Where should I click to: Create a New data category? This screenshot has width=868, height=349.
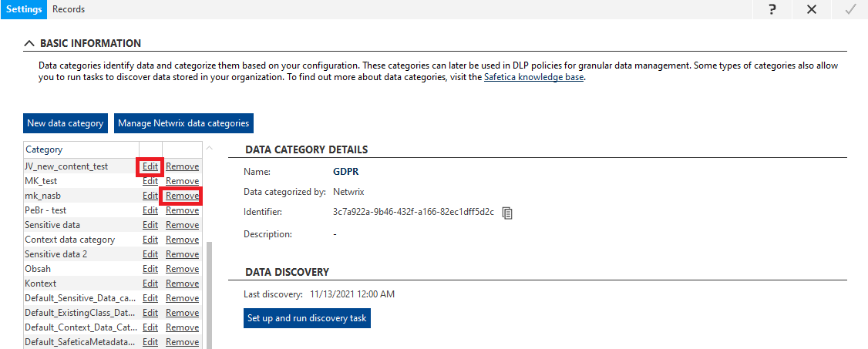pyautogui.click(x=66, y=123)
